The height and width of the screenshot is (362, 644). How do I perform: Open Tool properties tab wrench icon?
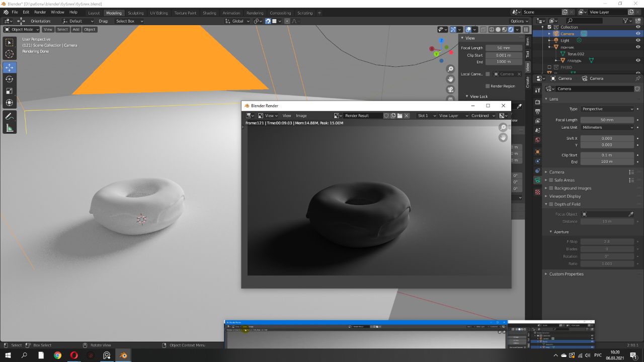537,90
